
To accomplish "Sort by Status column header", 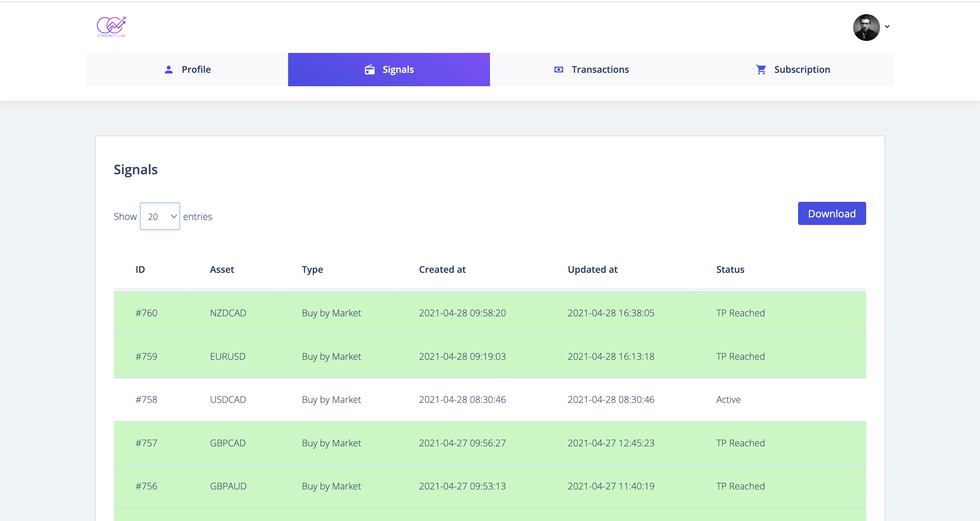I will click(730, 269).
